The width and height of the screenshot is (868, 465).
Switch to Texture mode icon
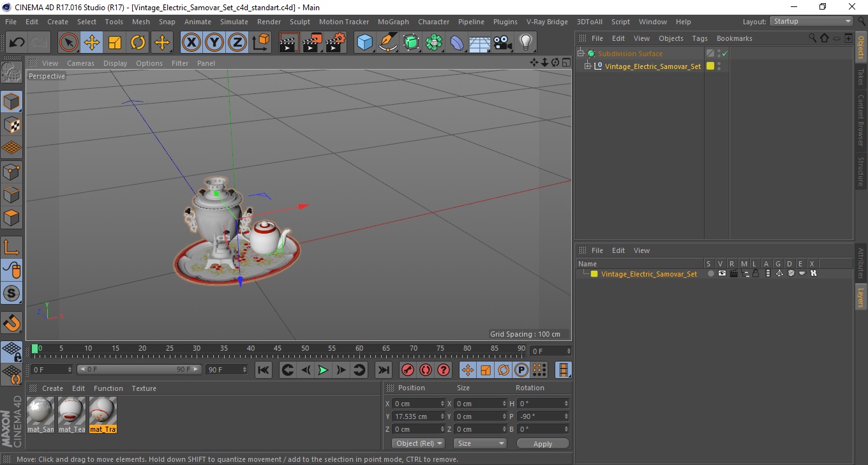[x=11, y=125]
